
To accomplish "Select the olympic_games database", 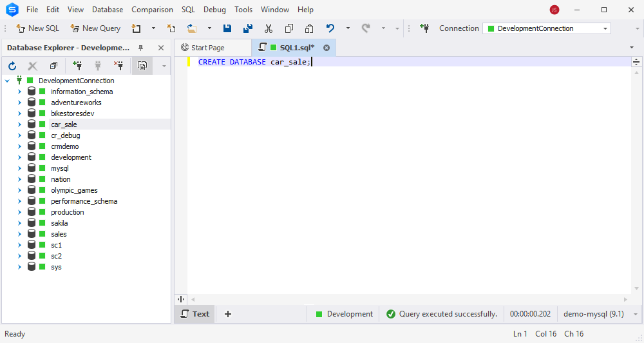I will (74, 190).
